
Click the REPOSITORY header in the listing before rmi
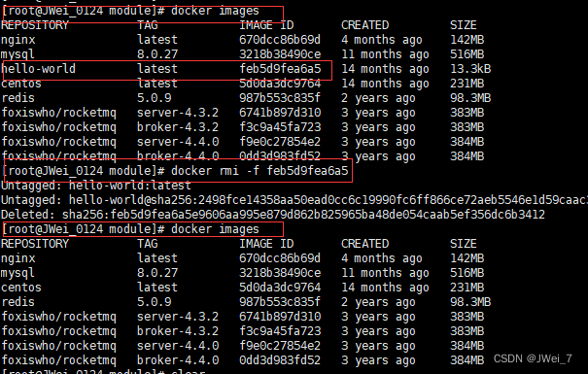pyautogui.click(x=35, y=25)
